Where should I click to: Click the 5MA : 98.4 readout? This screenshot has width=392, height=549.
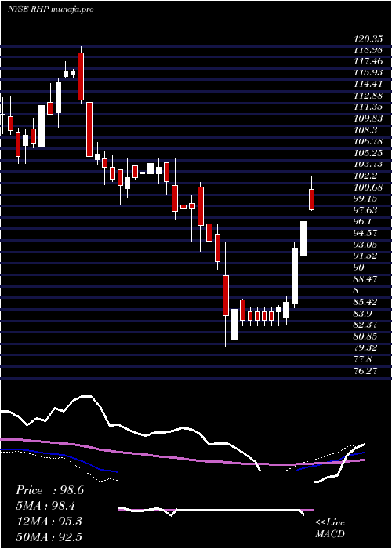(46, 506)
